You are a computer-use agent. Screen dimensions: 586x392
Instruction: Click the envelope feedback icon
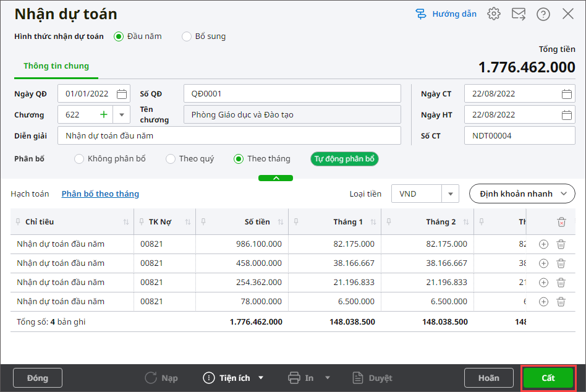(519, 14)
